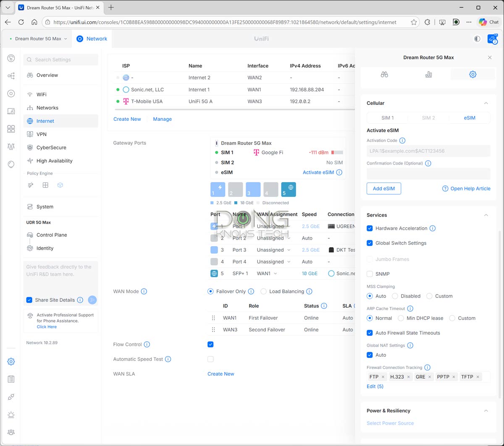Switch to the SIM 1 tab
The image size is (504, 446).
[x=387, y=118]
